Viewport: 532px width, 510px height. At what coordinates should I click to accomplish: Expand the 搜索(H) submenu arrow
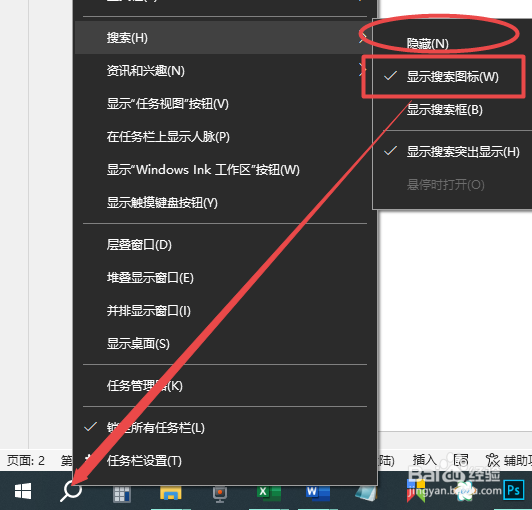click(362, 38)
